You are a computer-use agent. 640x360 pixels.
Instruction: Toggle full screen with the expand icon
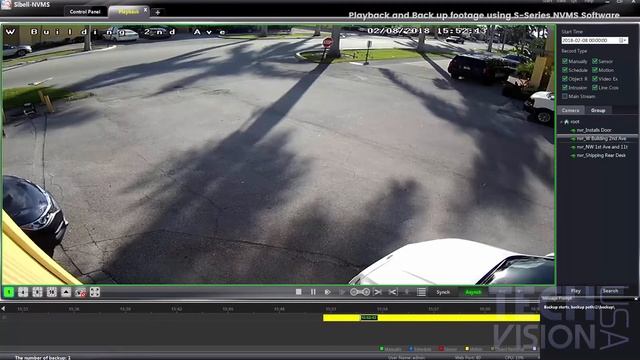[x=95, y=292]
